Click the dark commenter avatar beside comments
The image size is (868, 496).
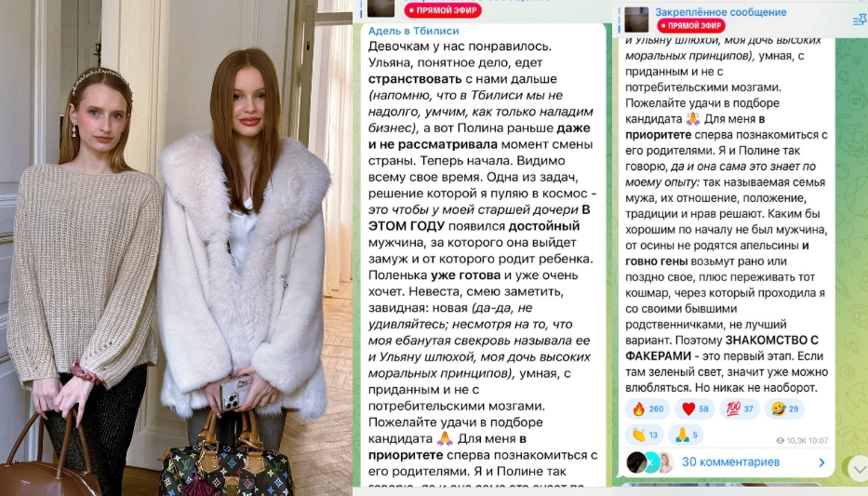pyautogui.click(x=636, y=462)
